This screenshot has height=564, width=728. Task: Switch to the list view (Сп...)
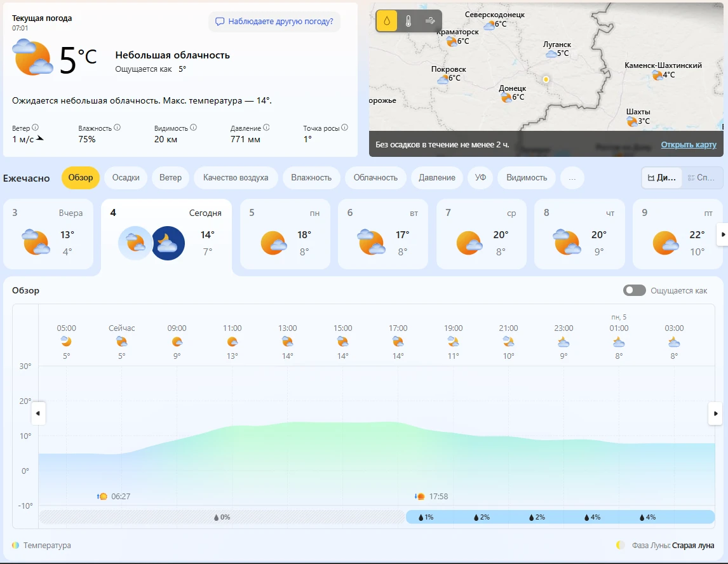coord(701,178)
